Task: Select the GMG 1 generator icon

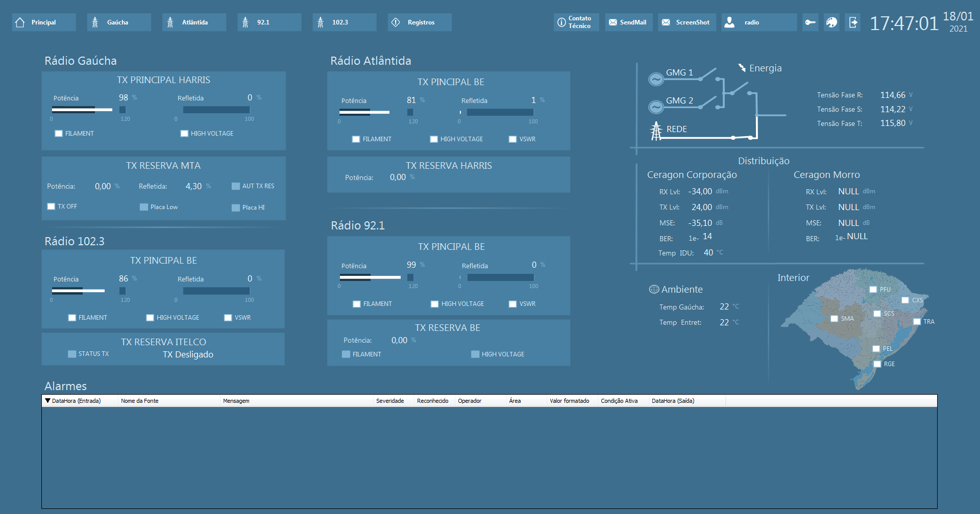Action: [x=656, y=79]
